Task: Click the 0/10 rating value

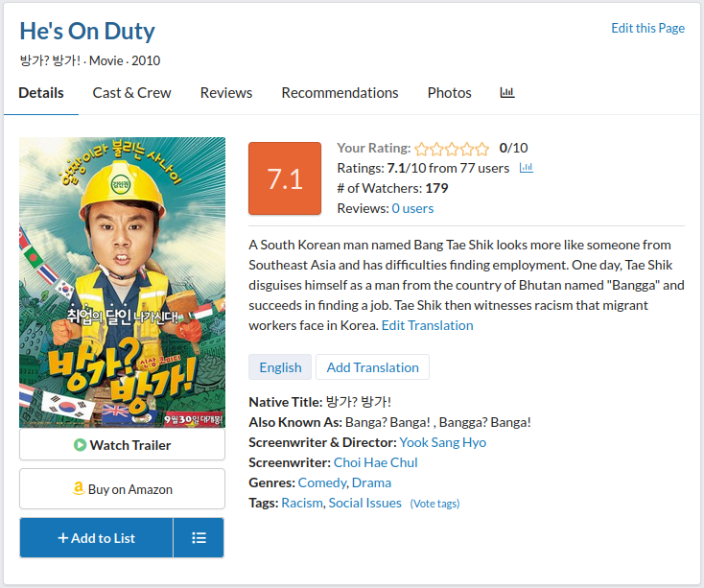Action: pyautogui.click(x=514, y=148)
